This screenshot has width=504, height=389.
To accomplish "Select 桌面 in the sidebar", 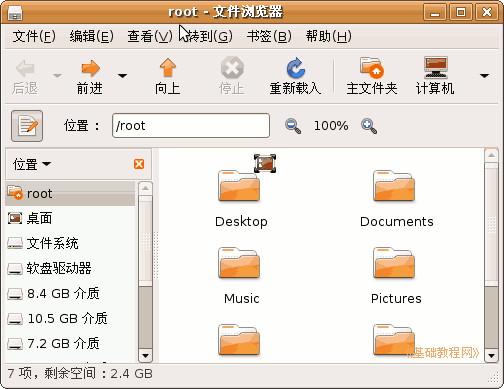I will pos(70,218).
